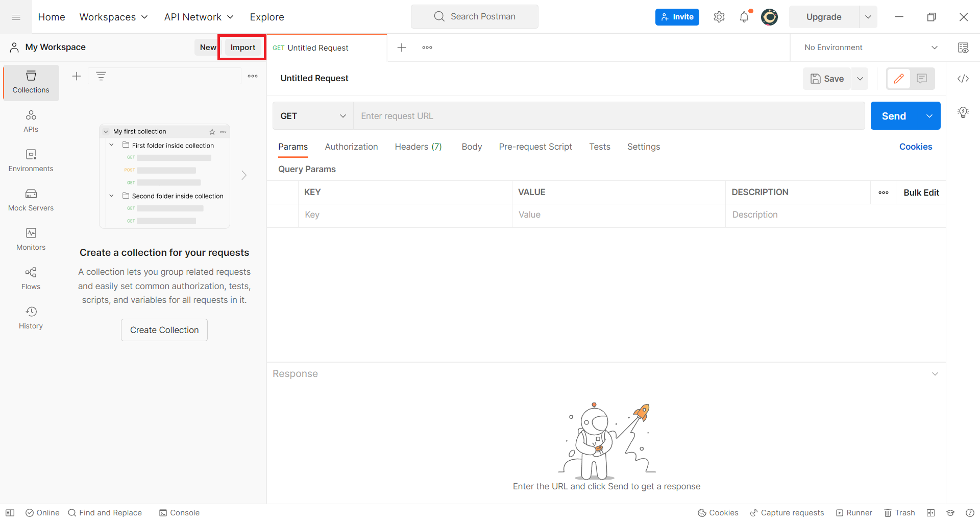This screenshot has height=521, width=980.
Task: Open the Mock Servers sidebar section
Action: coord(31,200)
